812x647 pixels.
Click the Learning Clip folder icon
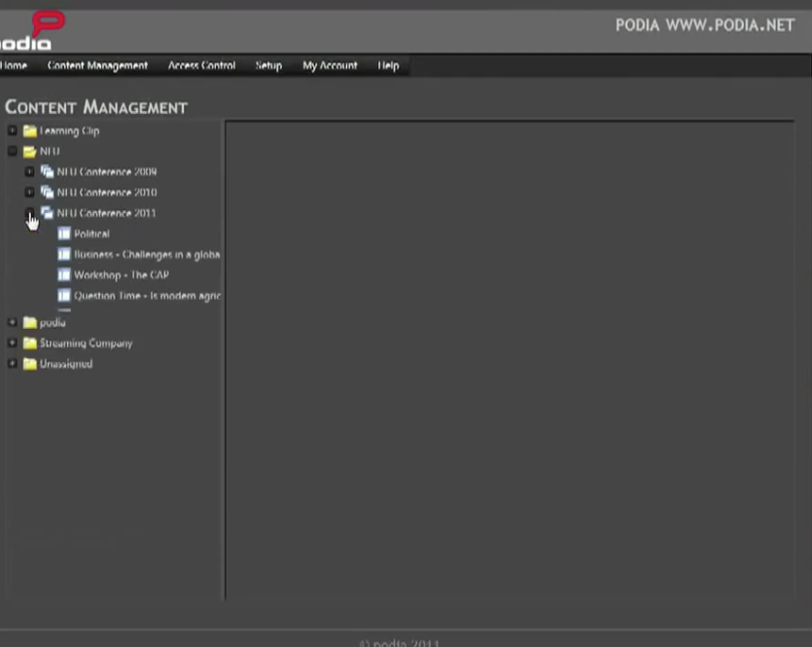(x=30, y=130)
